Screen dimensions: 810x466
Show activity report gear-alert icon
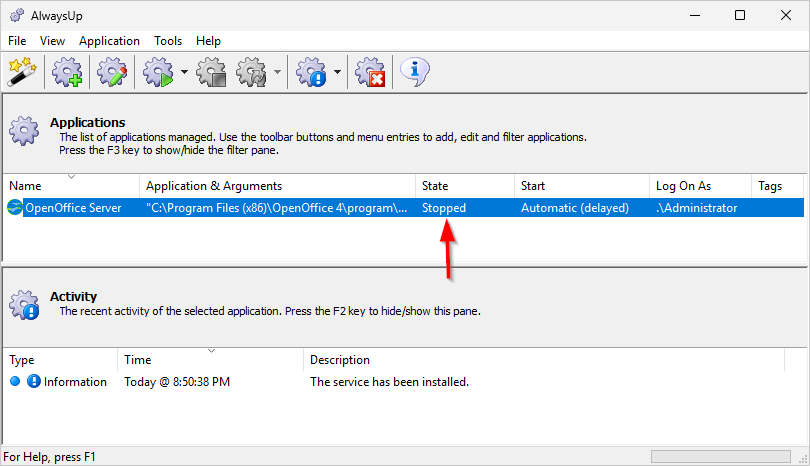(311, 71)
